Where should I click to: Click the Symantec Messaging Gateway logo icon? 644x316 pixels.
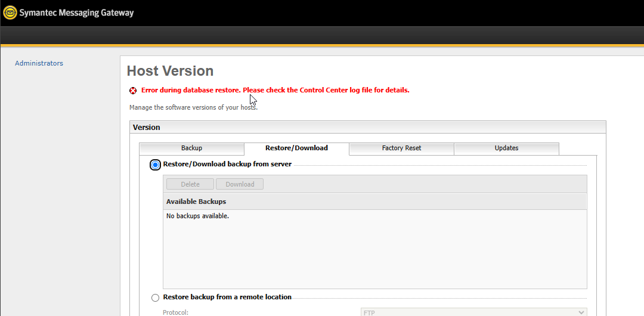10,13
